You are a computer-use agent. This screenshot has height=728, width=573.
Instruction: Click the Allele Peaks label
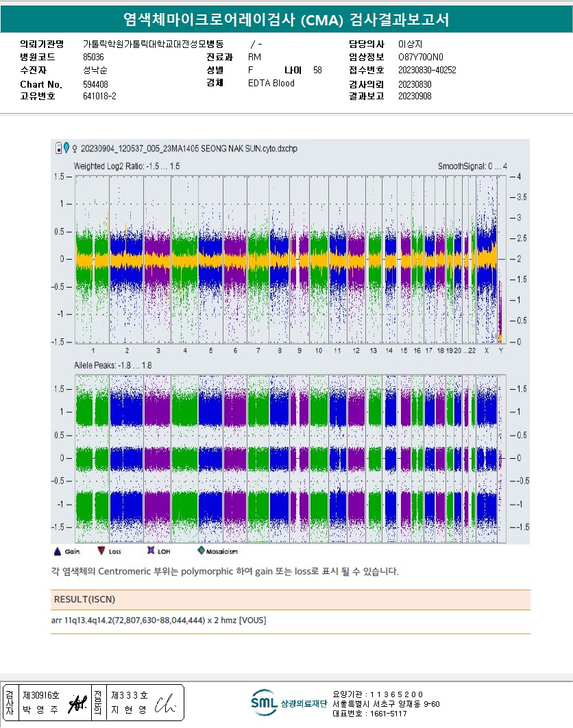[112, 366]
